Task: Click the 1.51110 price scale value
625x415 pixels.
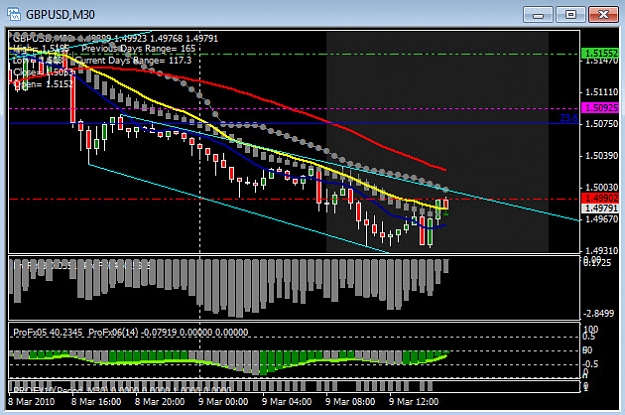Action: pyautogui.click(x=601, y=92)
